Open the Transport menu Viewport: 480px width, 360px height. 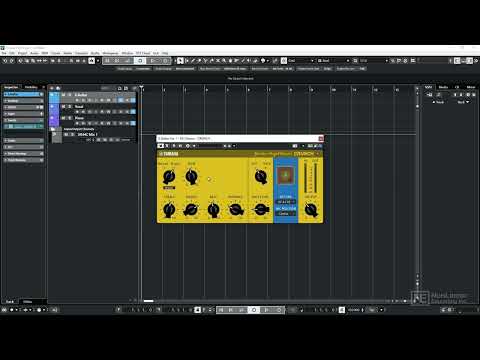[81, 53]
